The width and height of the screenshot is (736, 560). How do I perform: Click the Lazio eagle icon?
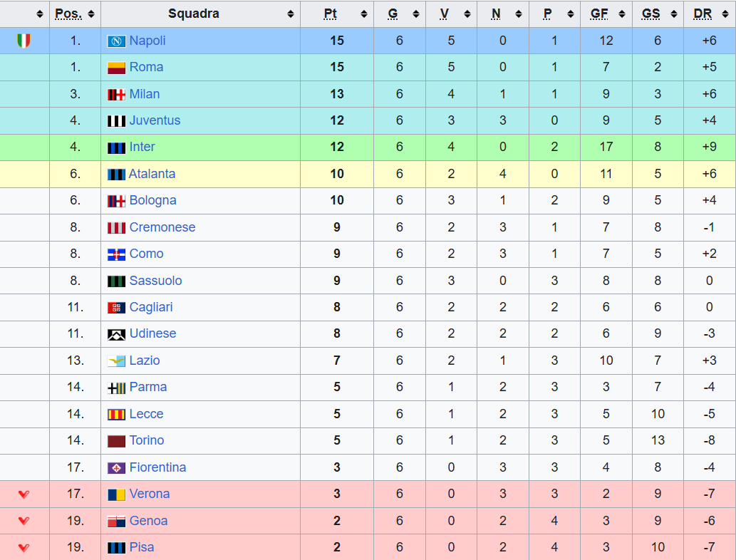point(116,361)
